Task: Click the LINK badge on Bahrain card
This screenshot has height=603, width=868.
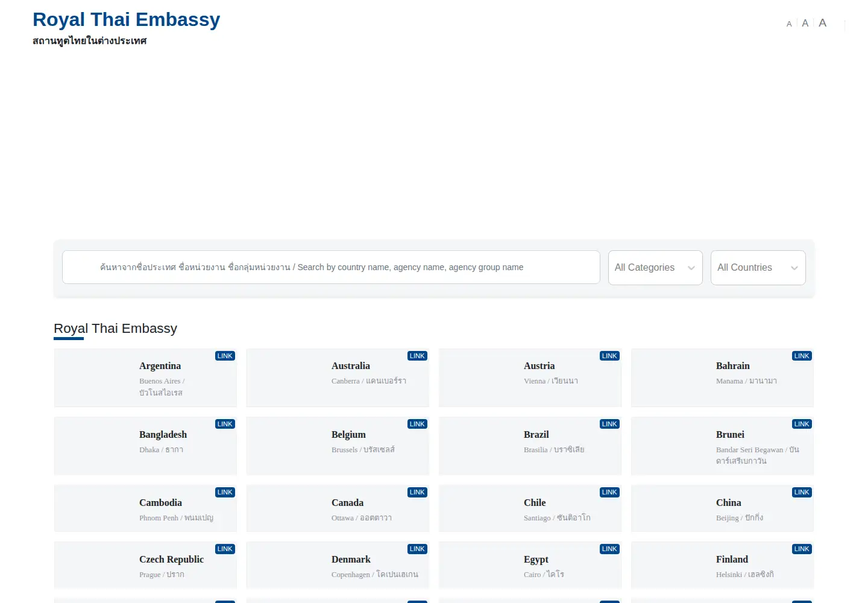Action: click(x=802, y=356)
